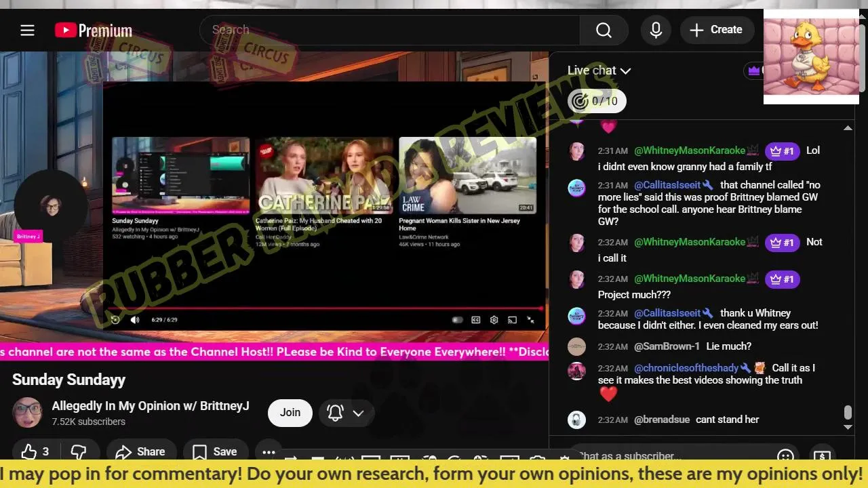
Task: Click the Brittney J name tag in stream
Action: [x=28, y=237]
